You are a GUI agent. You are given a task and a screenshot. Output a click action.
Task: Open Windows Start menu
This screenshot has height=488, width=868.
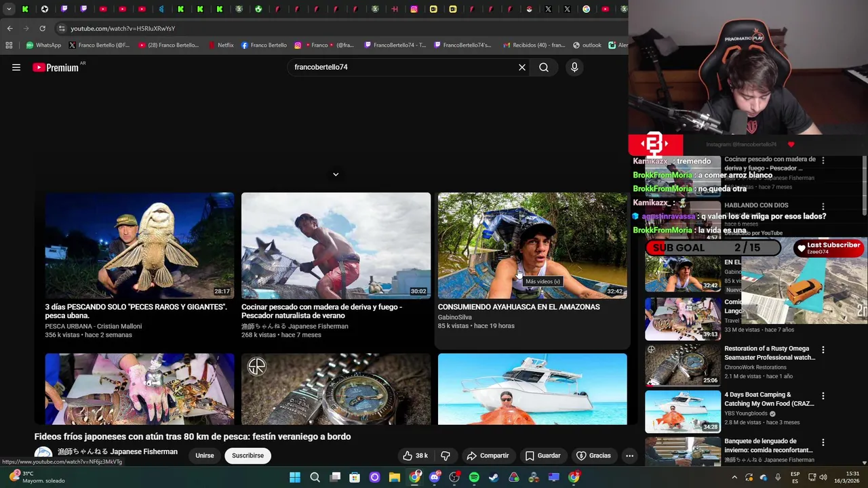coord(295,477)
